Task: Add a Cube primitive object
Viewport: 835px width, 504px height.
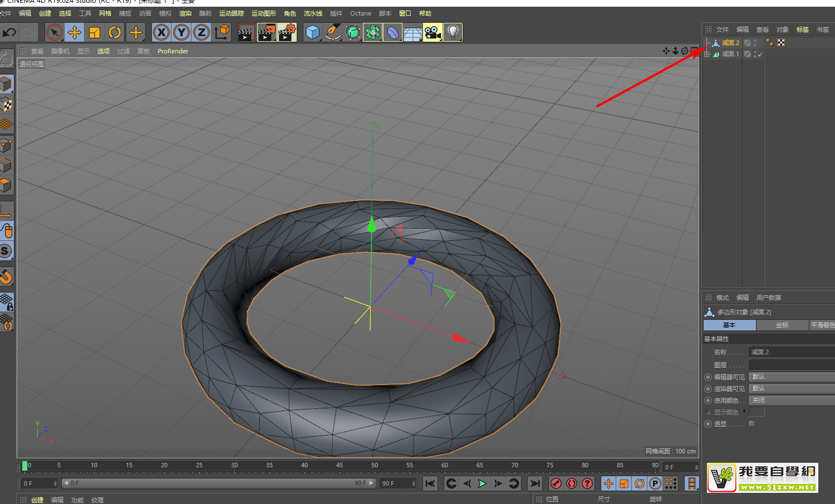Action: (313, 33)
